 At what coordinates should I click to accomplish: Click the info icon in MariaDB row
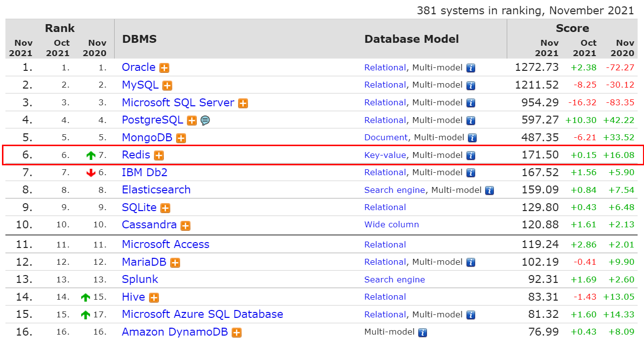(x=471, y=263)
